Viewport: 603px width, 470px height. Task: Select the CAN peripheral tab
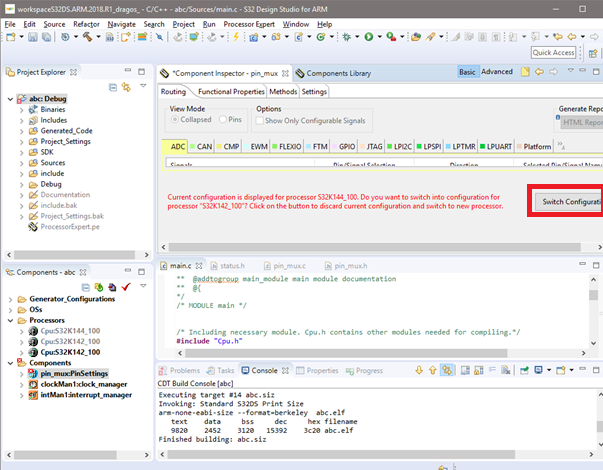201,147
